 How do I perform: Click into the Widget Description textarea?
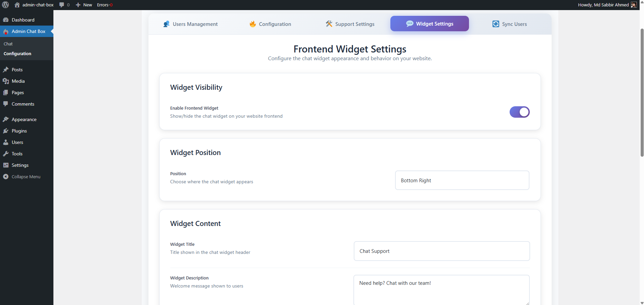[442, 290]
